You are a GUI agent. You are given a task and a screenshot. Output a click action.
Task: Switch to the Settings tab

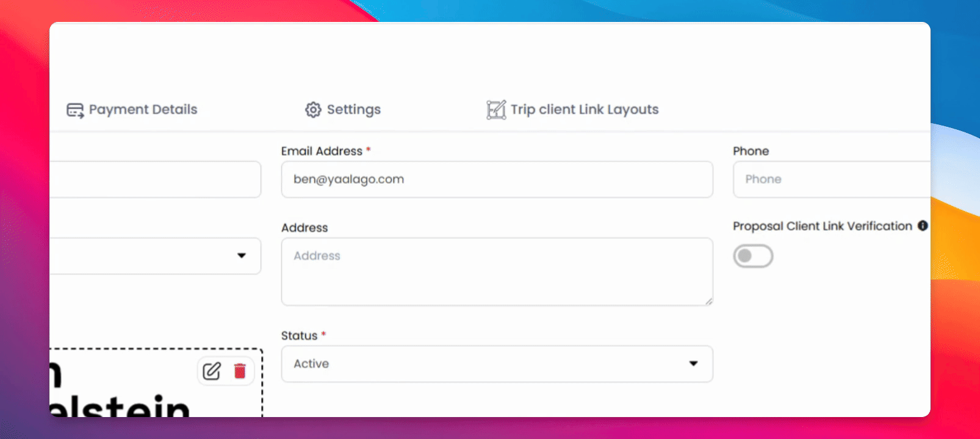point(343,110)
